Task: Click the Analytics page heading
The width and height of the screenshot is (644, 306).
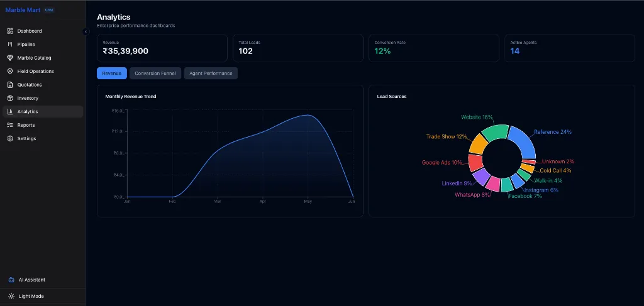Action: coord(114,17)
